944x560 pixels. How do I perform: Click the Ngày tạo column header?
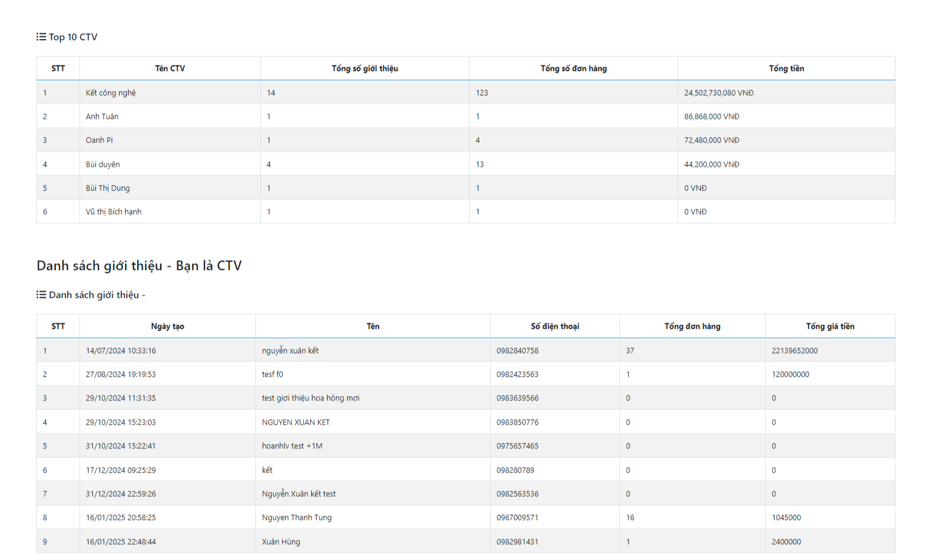pyautogui.click(x=167, y=326)
